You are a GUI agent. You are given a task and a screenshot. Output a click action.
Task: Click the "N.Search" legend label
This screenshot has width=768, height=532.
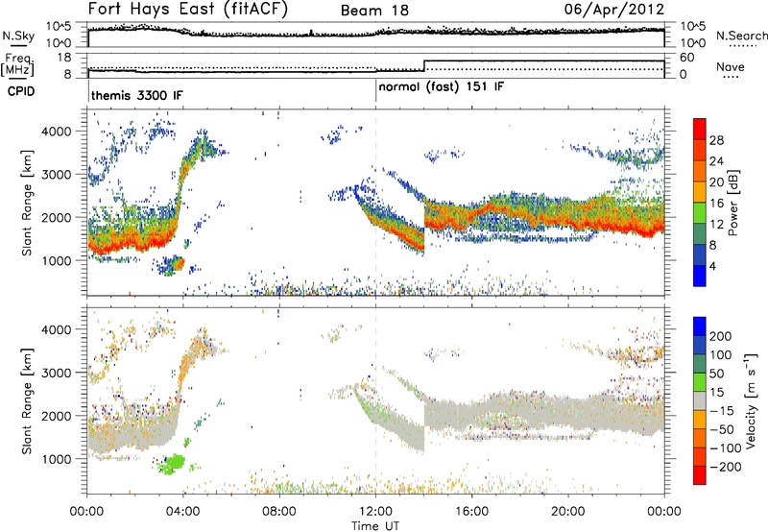742,36
